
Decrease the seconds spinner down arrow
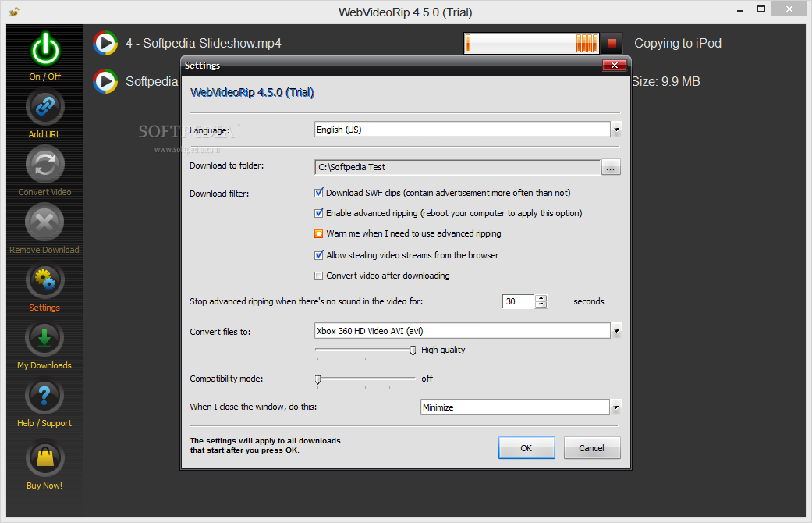[541, 305]
